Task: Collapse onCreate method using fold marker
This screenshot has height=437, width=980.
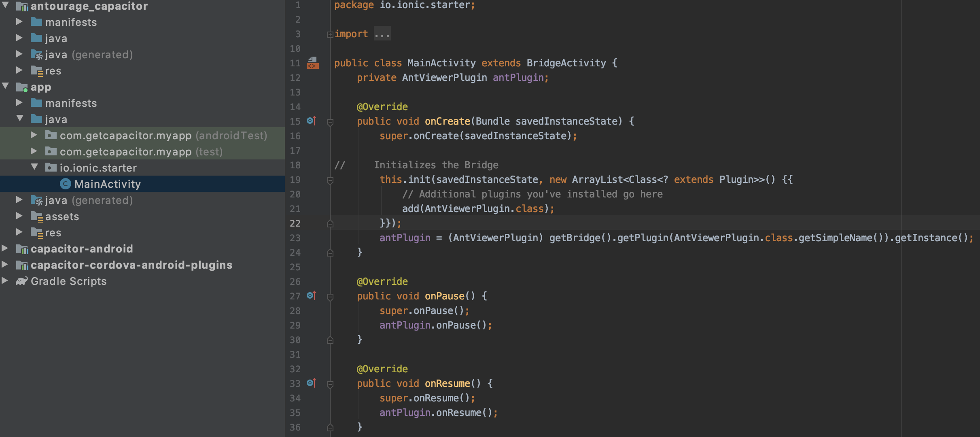Action: (x=330, y=121)
